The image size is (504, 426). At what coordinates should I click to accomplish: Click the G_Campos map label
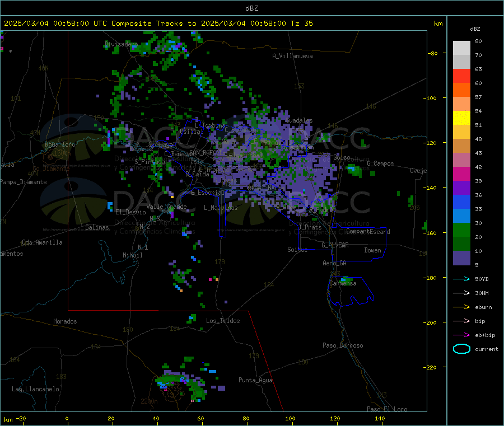point(380,163)
